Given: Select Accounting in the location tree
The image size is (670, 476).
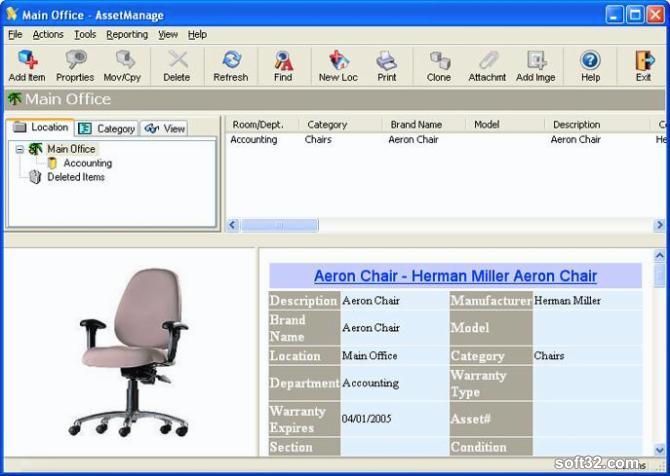Looking at the screenshot, I should [x=88, y=163].
